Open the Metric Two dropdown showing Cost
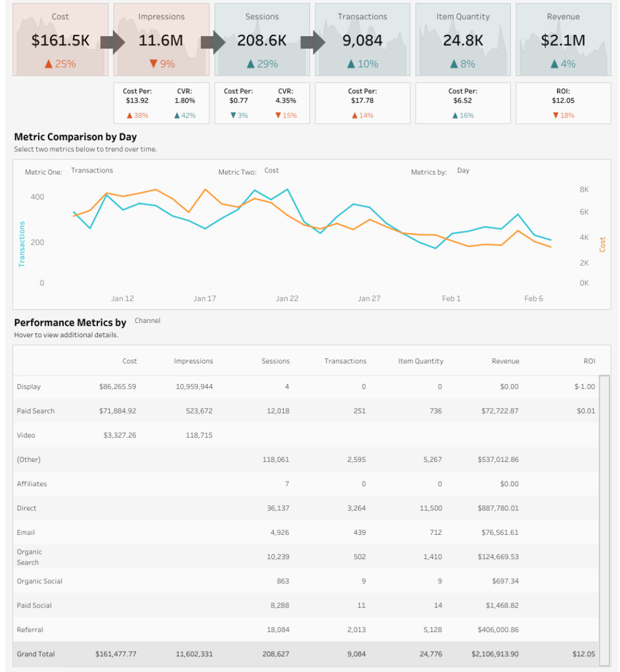The height and width of the screenshot is (672, 620). (x=271, y=171)
